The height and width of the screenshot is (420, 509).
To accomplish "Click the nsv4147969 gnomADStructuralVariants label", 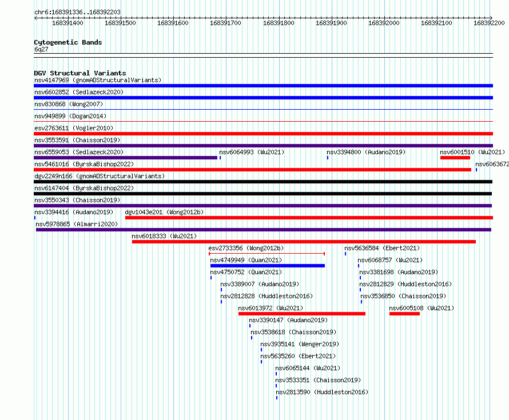I will click(98, 80).
